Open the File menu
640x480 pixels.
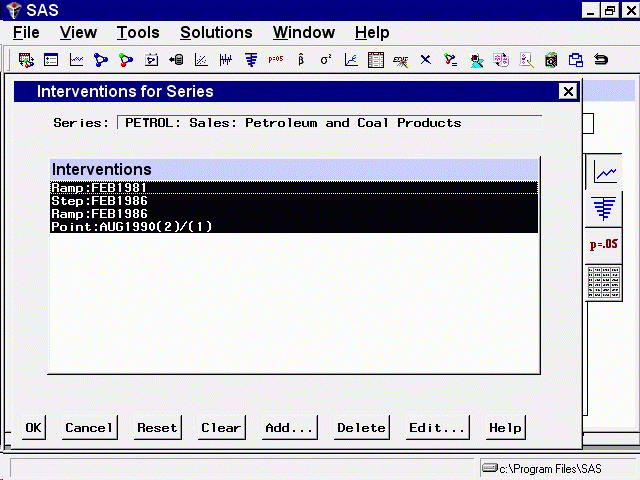coord(26,33)
